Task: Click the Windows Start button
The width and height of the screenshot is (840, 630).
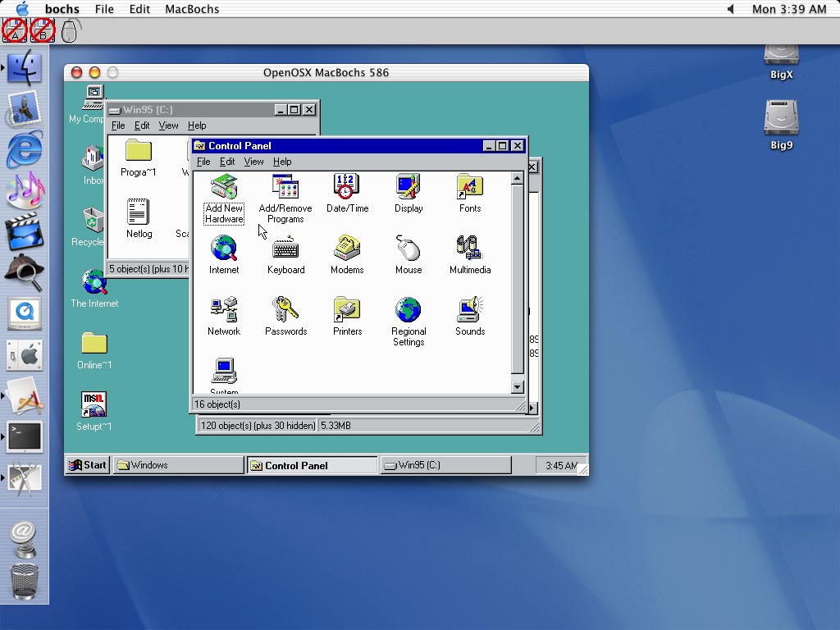Action: [88, 465]
